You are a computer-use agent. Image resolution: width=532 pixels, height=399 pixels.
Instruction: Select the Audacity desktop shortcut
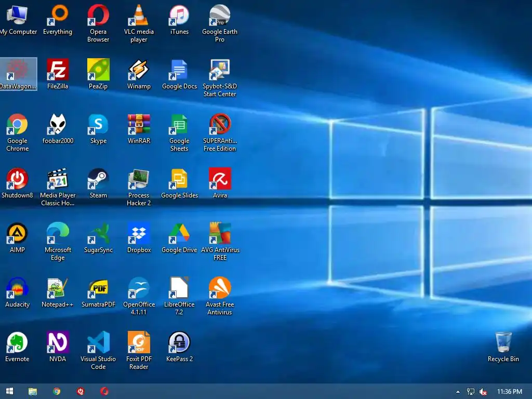click(17, 292)
